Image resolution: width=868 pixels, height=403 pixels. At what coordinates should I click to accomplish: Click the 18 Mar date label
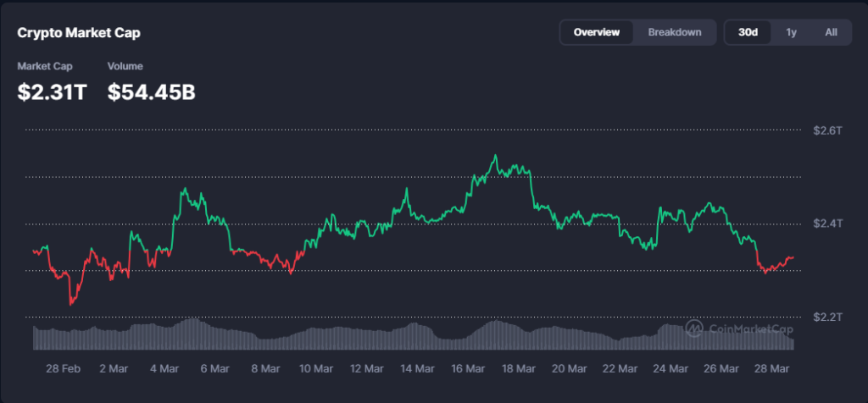[518, 368]
